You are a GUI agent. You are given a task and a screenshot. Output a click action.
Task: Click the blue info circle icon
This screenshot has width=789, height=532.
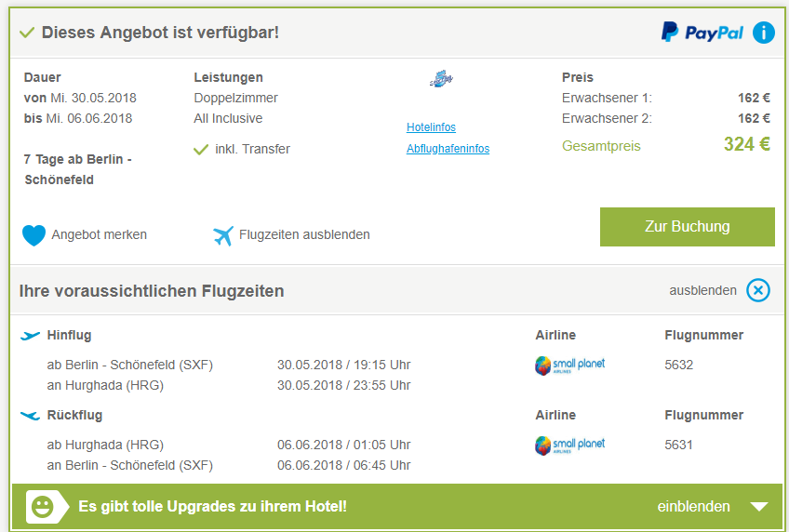[x=763, y=33]
